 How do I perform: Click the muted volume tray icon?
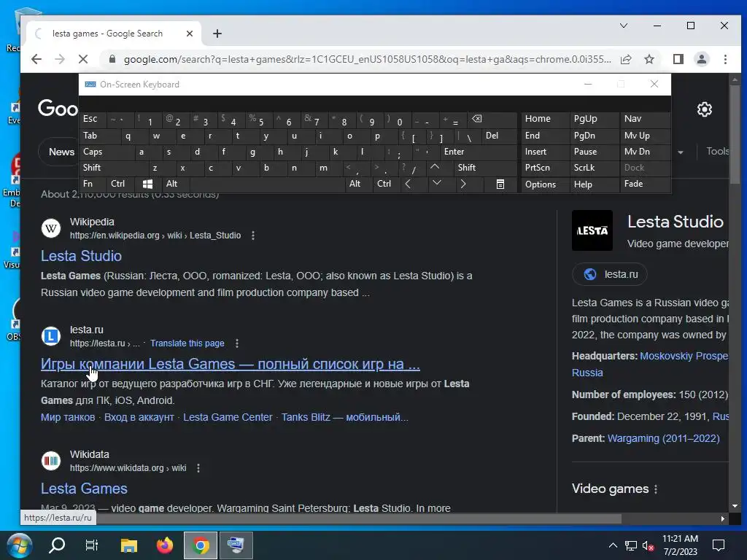[648, 545]
